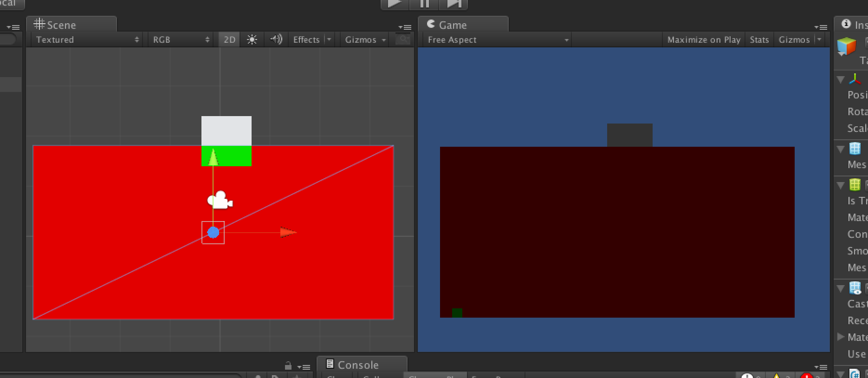
Task: Open the Console panel options menu icon
Action: (x=821, y=367)
